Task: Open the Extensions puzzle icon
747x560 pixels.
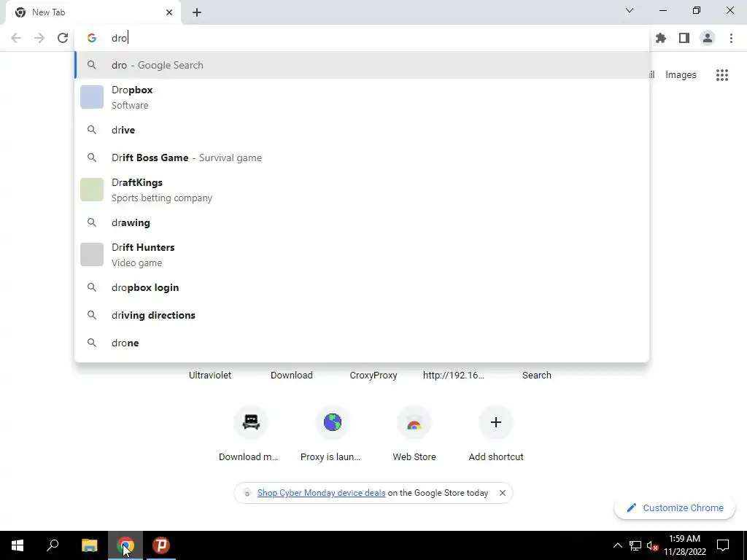Action: tap(661, 38)
